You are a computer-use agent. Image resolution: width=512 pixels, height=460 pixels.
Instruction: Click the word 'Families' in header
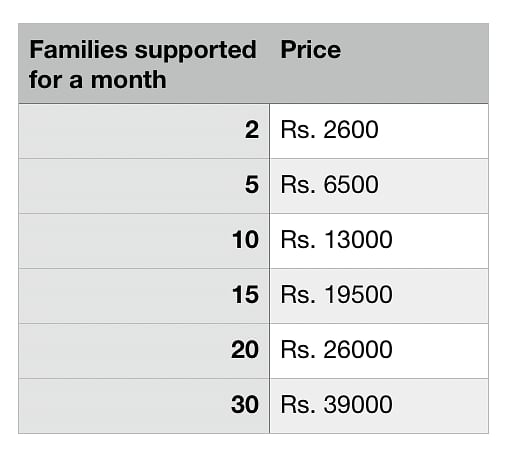78,49
